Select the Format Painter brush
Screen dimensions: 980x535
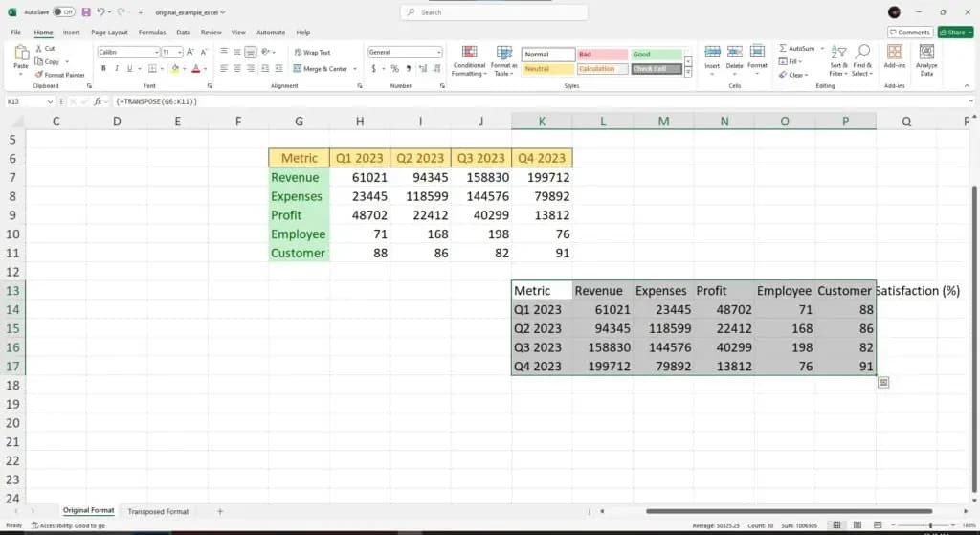tap(38, 75)
